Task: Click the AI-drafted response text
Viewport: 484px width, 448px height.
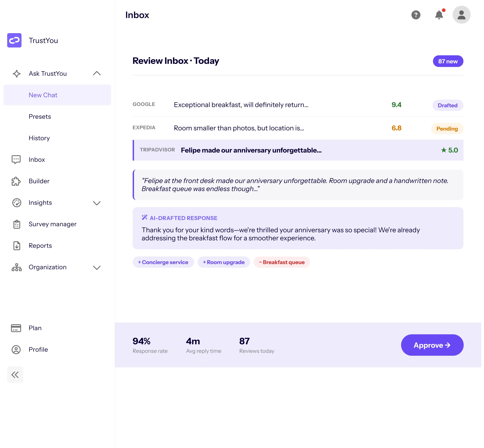Action: pyautogui.click(x=281, y=234)
